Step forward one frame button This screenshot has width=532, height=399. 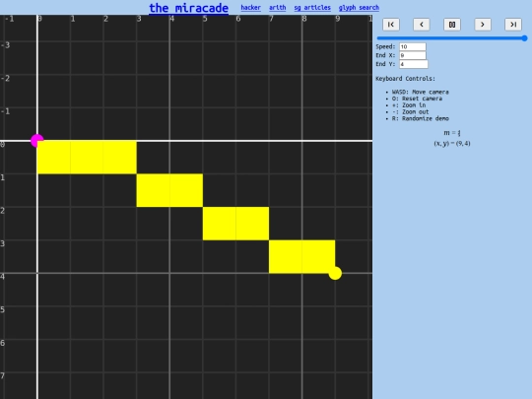(483, 25)
